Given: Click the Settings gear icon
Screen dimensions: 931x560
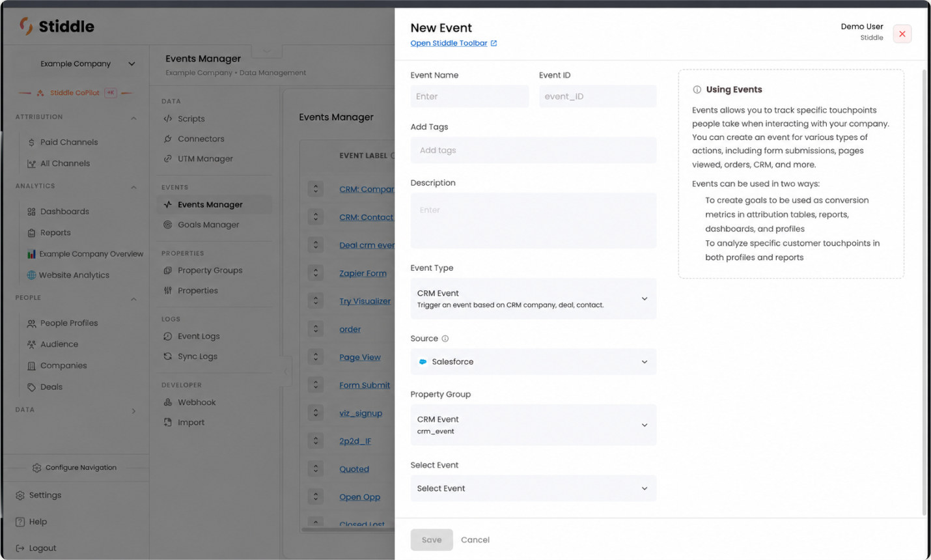Looking at the screenshot, I should pos(20,496).
